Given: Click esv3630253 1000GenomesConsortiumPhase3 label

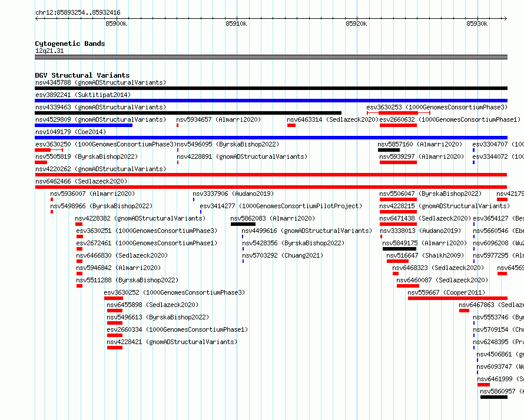Looking at the screenshot, I should 437,107.
